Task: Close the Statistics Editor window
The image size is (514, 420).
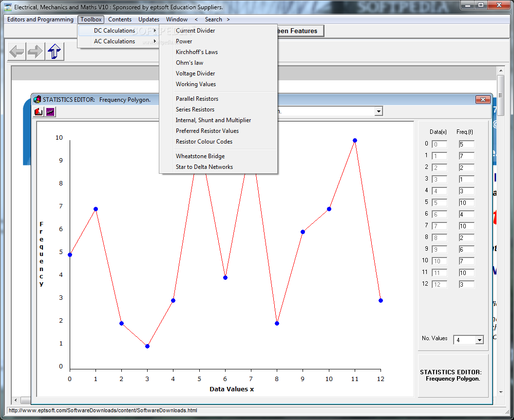Action: click(x=483, y=99)
